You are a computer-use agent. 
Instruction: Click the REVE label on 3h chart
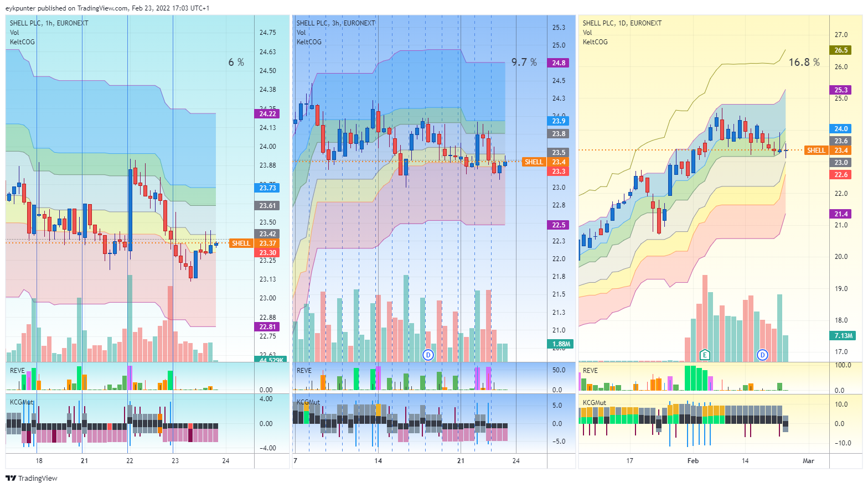pos(304,371)
